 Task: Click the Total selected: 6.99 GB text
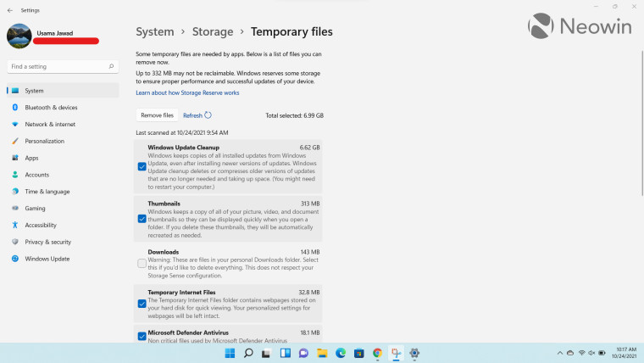(x=294, y=115)
